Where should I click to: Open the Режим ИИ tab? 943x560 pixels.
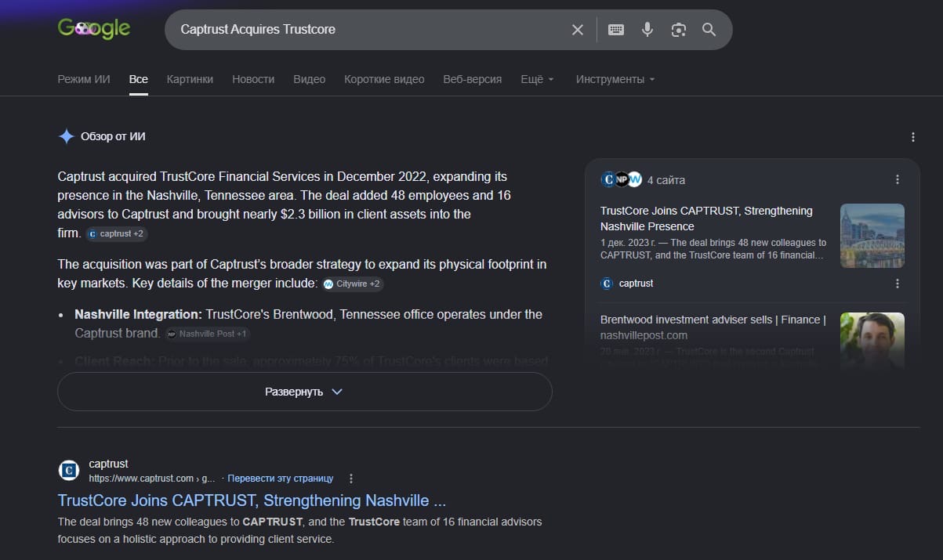click(84, 79)
